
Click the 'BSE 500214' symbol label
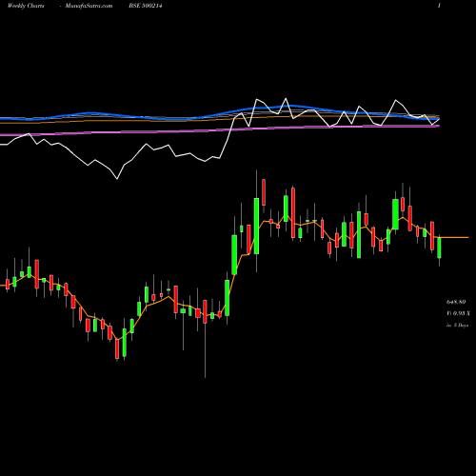pos(146,6)
